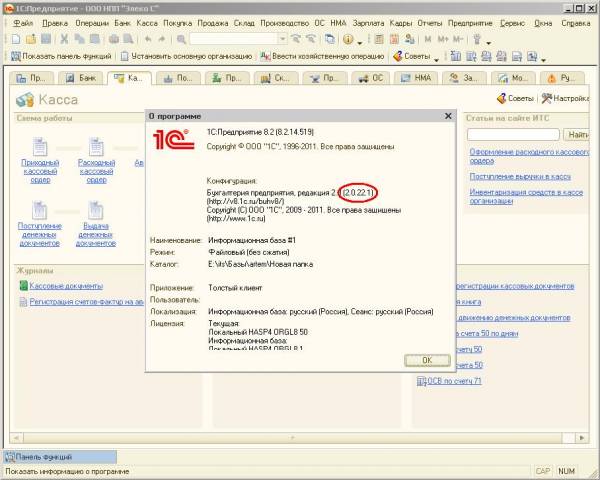600x480 pixels.
Task: Click Советы link in Касса header
Action: click(515, 98)
